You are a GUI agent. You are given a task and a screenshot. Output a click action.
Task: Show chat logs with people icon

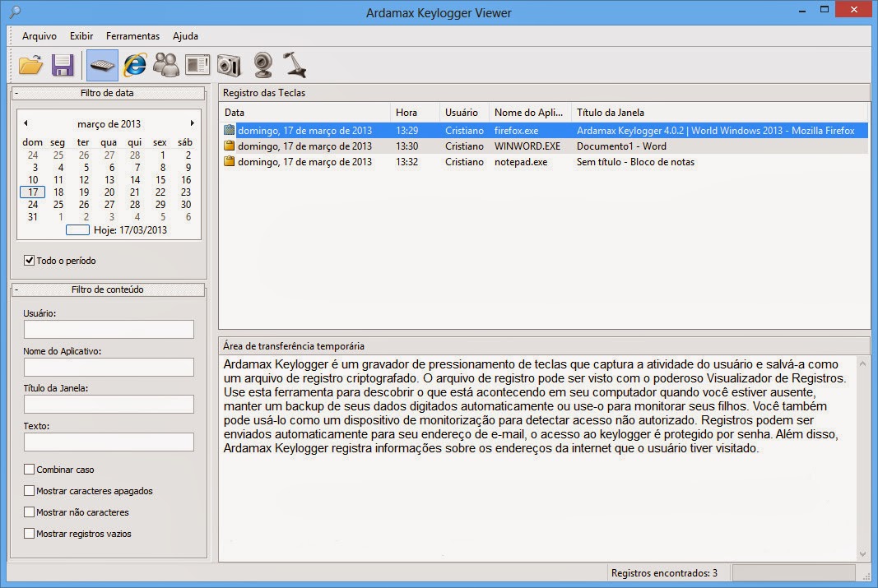[x=165, y=65]
